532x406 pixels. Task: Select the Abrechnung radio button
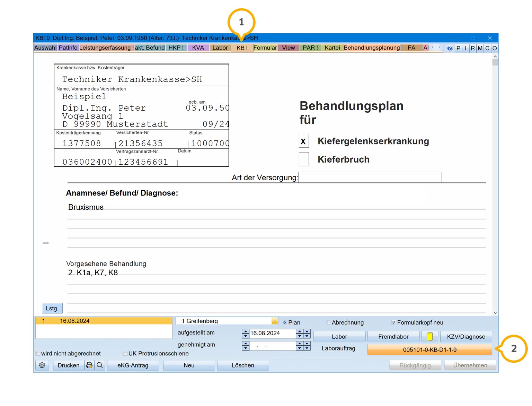tap(328, 322)
